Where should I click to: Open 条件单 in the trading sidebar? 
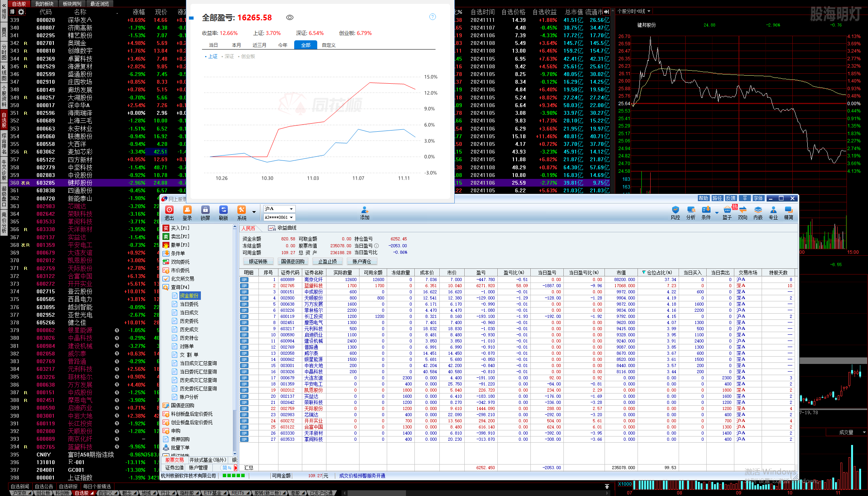tap(174, 253)
